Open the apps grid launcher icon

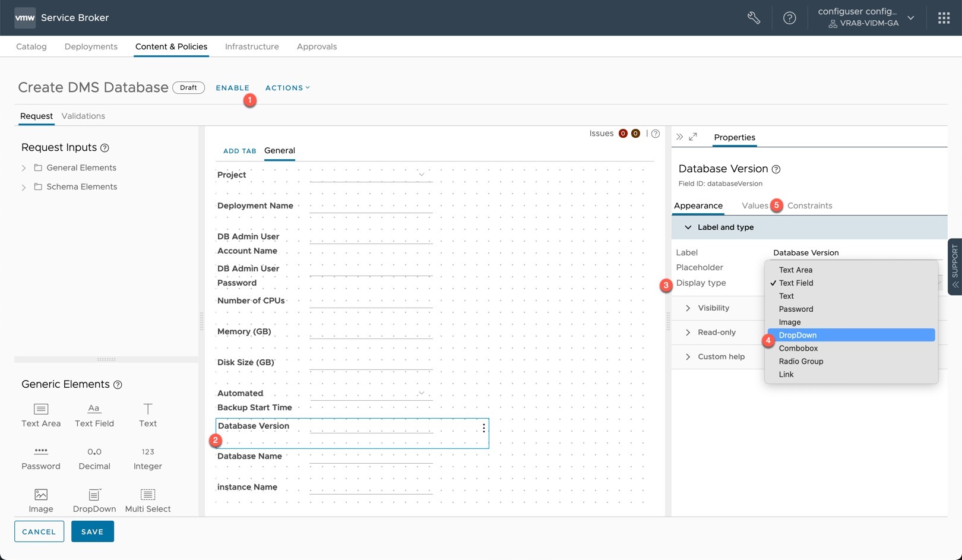pos(944,18)
